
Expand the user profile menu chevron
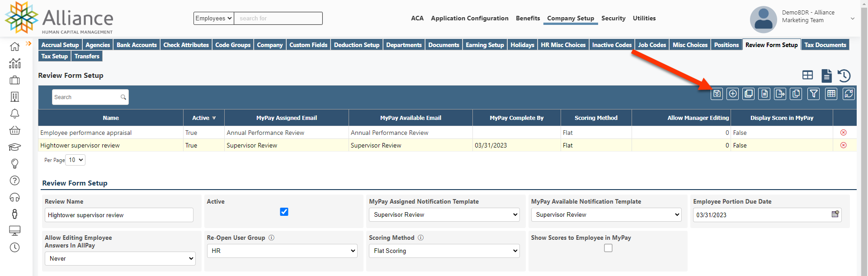(853, 19)
